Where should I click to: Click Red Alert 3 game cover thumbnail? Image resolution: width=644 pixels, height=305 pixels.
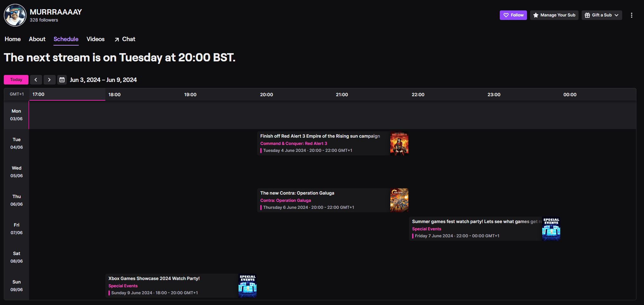399,144
